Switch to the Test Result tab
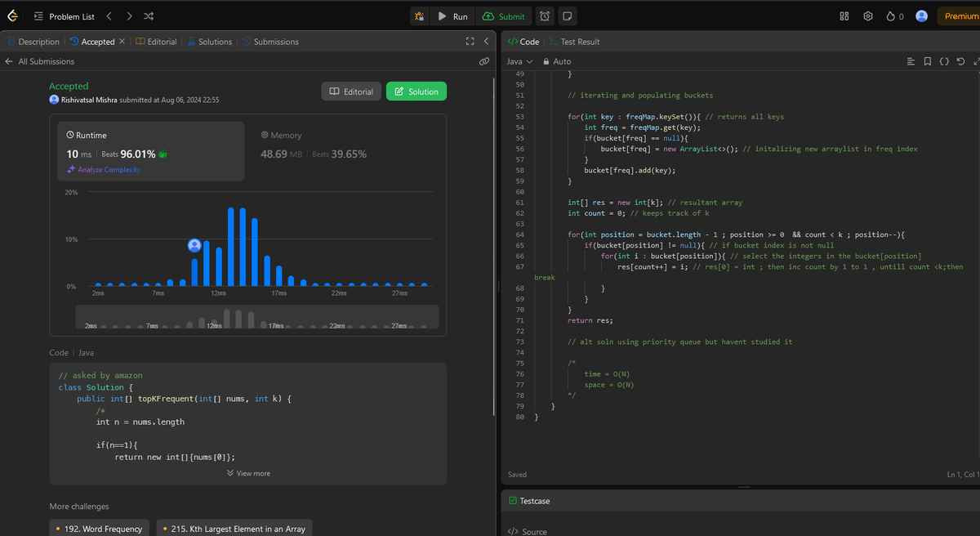This screenshot has width=980, height=536. [575, 42]
